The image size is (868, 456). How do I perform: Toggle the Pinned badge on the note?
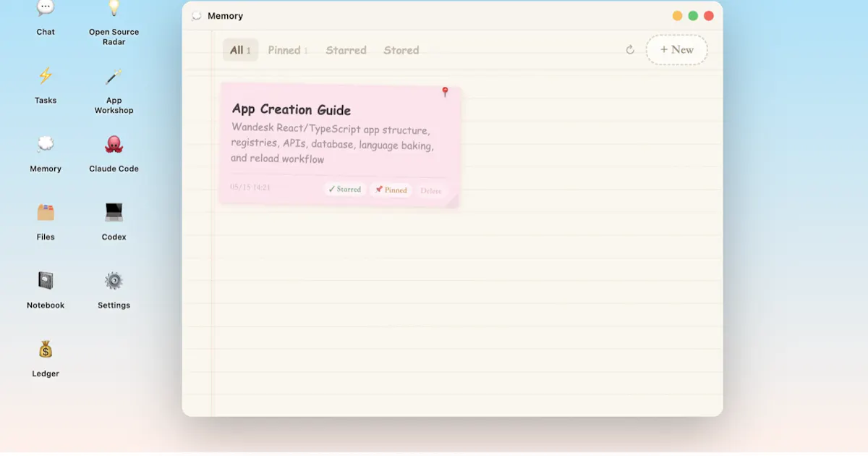click(x=391, y=190)
